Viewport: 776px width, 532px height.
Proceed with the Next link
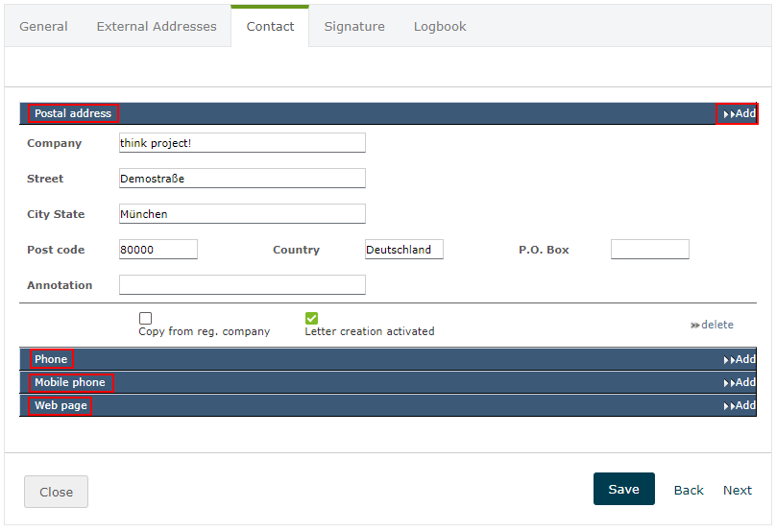(738, 490)
